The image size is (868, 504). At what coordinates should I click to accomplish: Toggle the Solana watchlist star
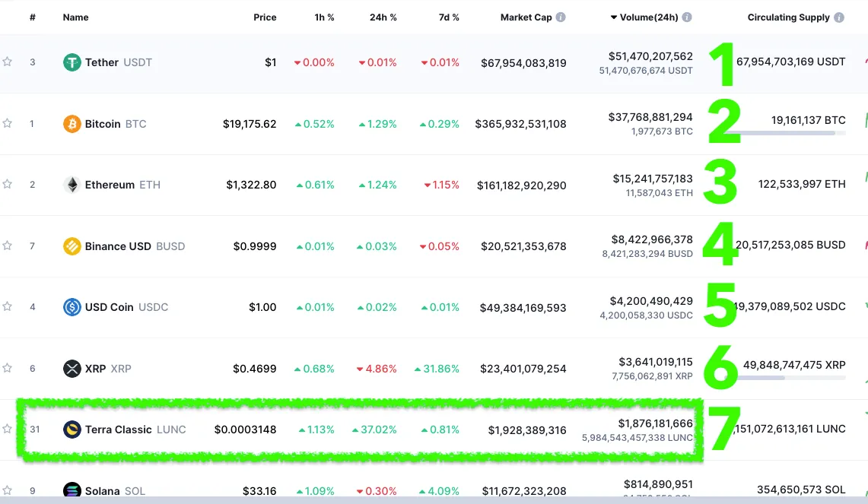[x=7, y=490]
